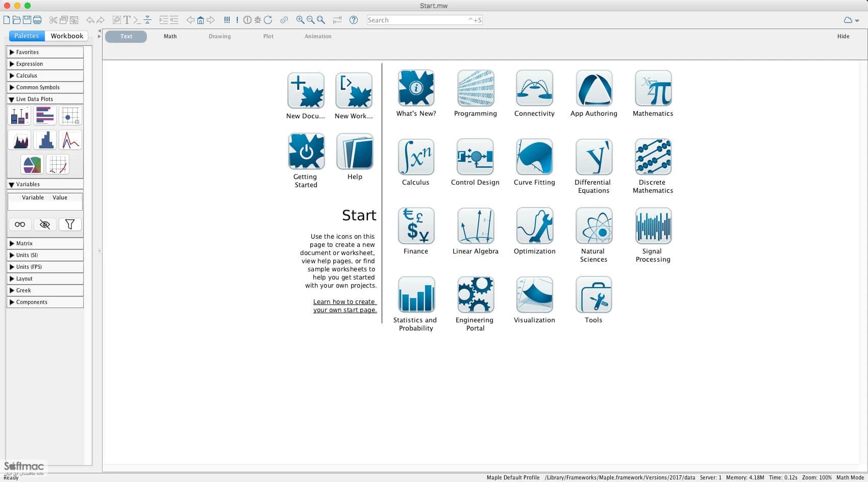
Task: Click the histogram live data plot icon
Action: point(45,140)
